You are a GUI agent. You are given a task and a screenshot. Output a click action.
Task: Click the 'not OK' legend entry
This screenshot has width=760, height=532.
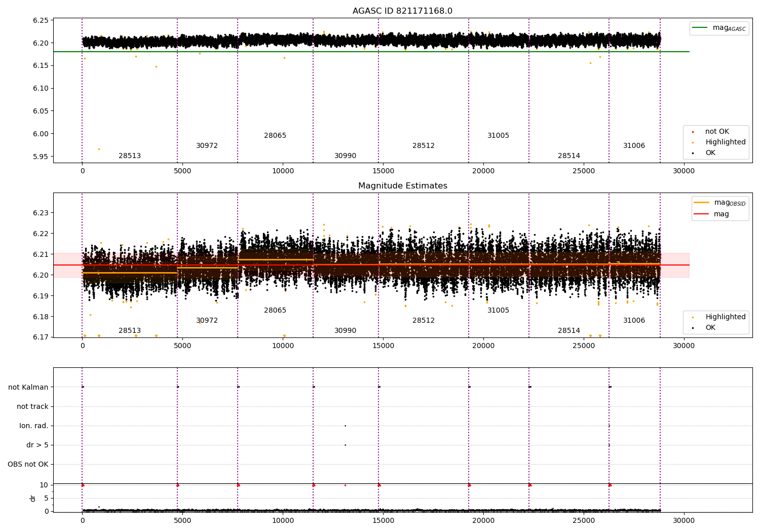click(x=711, y=132)
